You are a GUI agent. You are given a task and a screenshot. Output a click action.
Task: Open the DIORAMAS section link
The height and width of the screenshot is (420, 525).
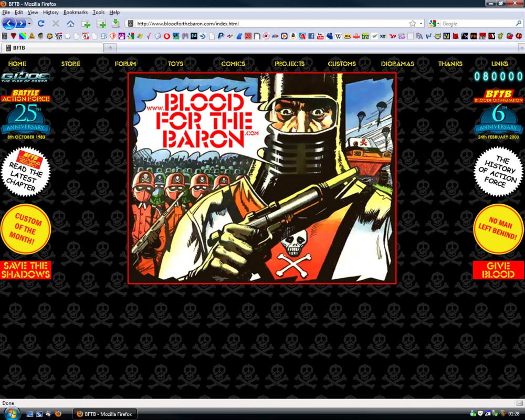397,64
